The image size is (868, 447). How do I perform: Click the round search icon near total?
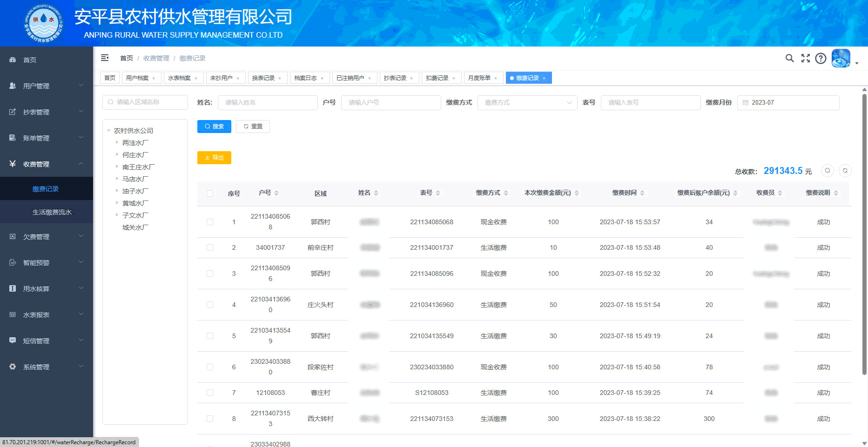pyautogui.click(x=828, y=171)
